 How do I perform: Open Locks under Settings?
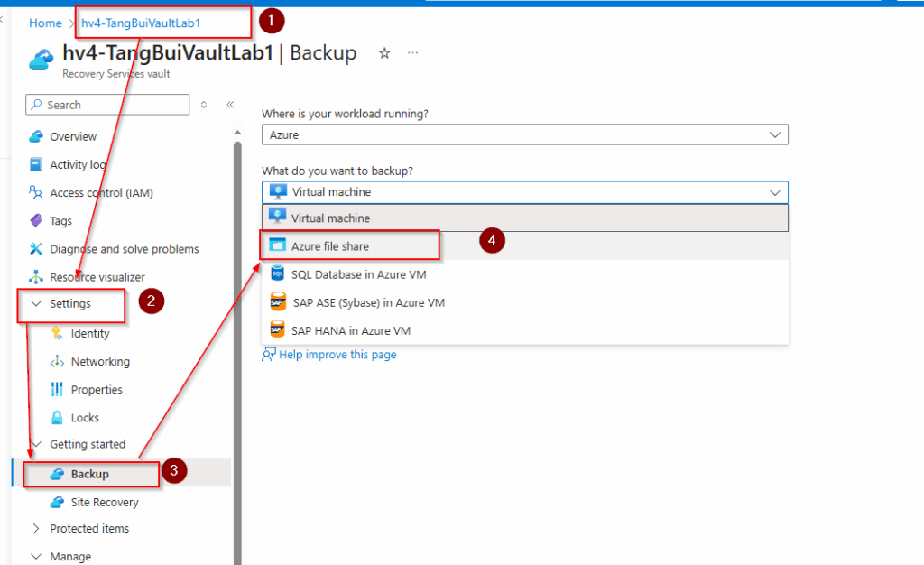(x=85, y=418)
